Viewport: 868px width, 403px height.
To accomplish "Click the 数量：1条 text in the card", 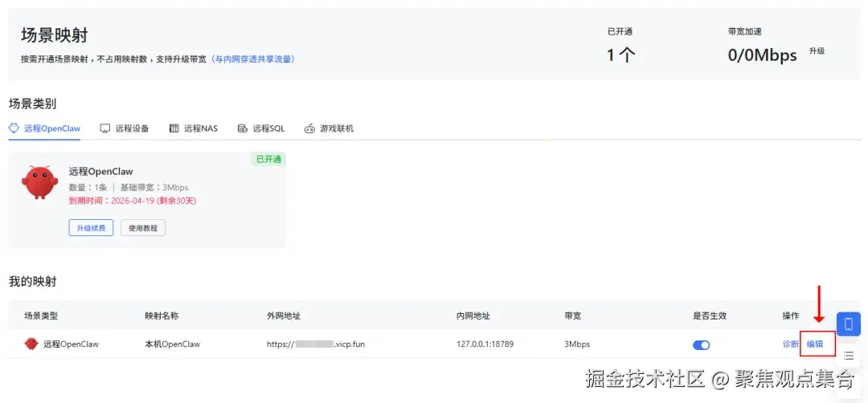I will [x=88, y=187].
